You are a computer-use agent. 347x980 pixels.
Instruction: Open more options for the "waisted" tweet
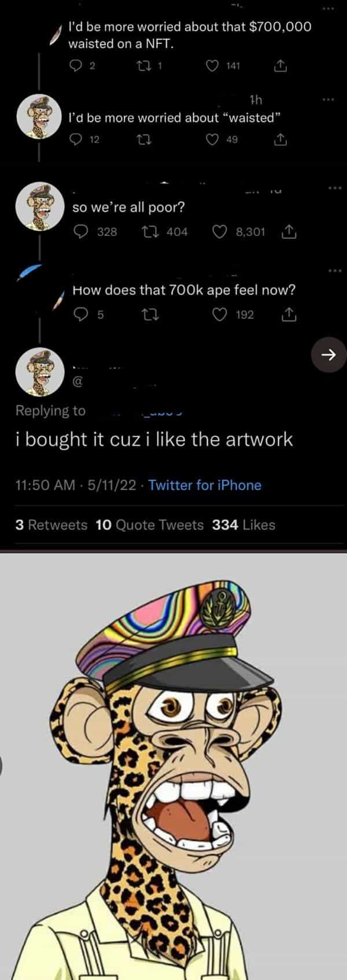pos(330,99)
